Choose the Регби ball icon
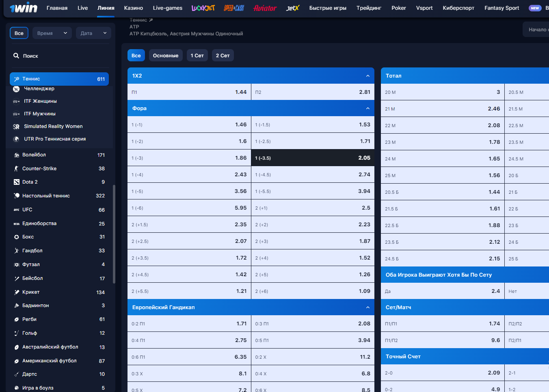The width and height of the screenshot is (549, 392). [17, 319]
